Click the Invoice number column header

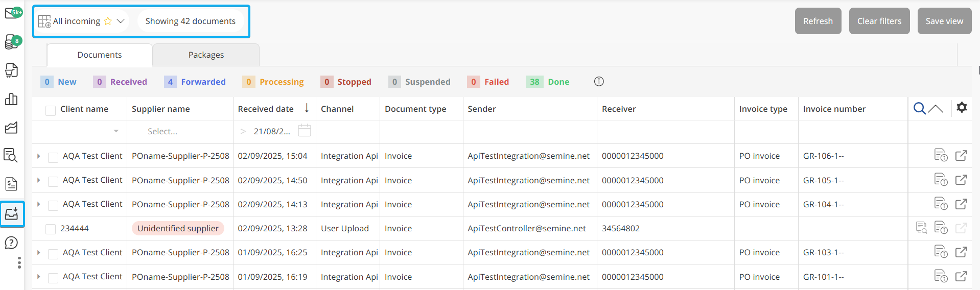click(834, 109)
